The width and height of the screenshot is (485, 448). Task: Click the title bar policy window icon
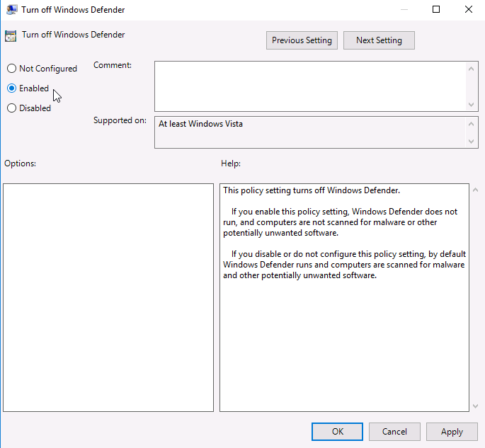(x=12, y=10)
